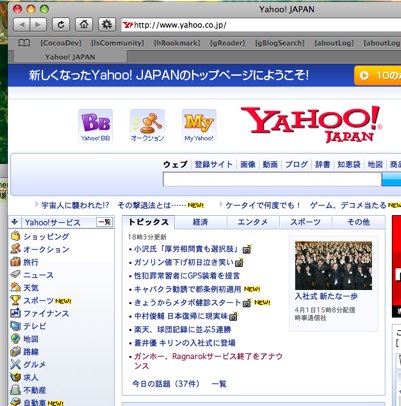This screenshot has height=406, width=401.
Task: Click the URL address bar
Action: click(261, 25)
